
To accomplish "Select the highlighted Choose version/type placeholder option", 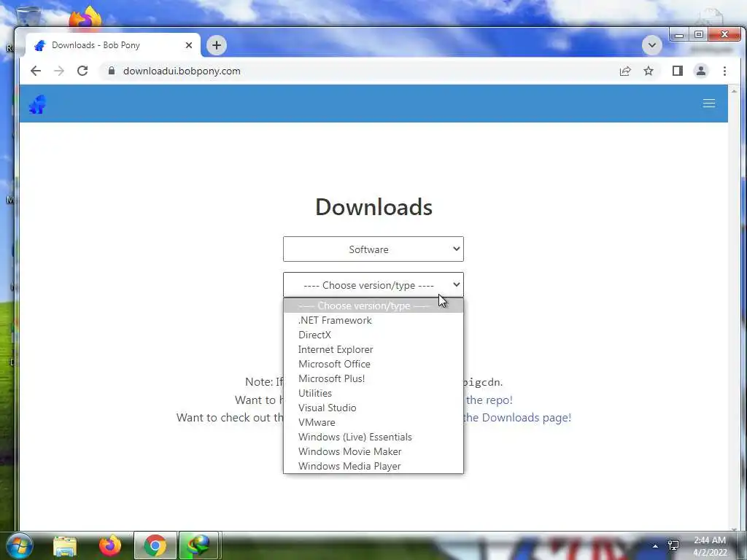I will click(373, 306).
